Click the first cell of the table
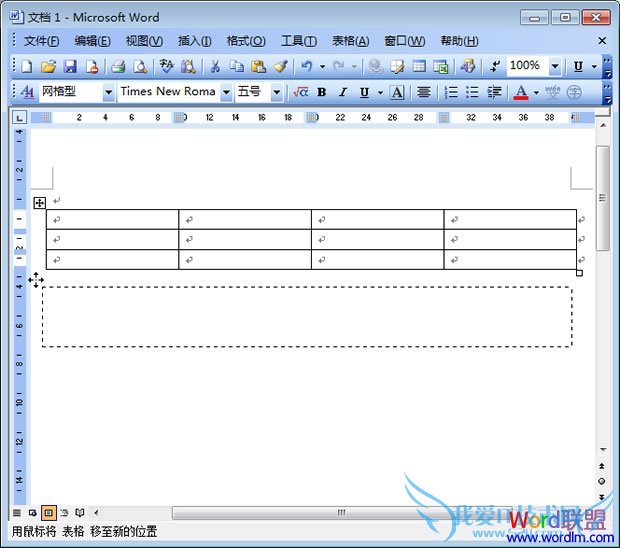Viewport: 620px width, 548px height. coord(113,219)
